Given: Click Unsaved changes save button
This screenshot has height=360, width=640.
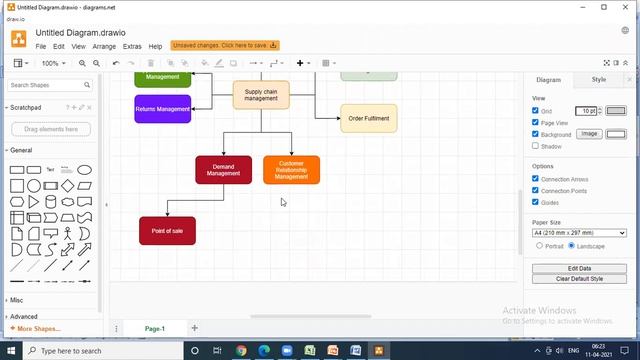Looking at the screenshot, I should (x=225, y=45).
